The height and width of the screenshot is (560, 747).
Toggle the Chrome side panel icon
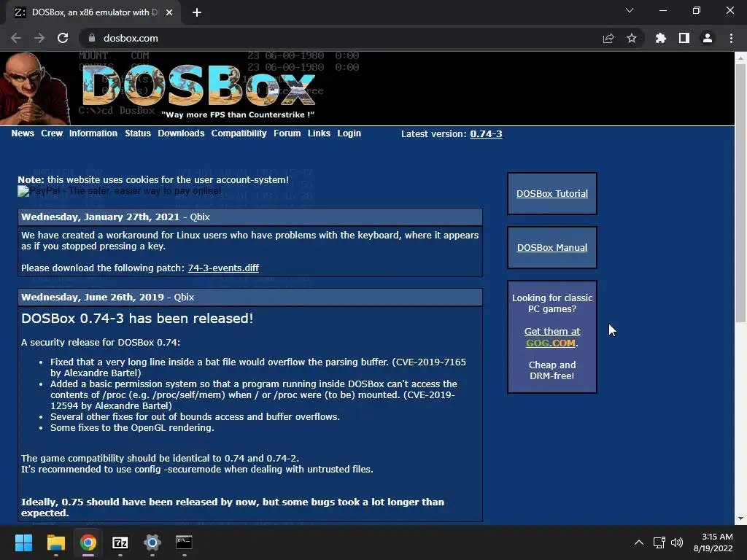684,38
